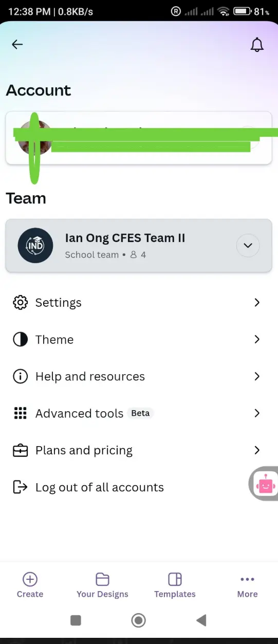
Task: Open notifications bell icon
Action: click(257, 45)
